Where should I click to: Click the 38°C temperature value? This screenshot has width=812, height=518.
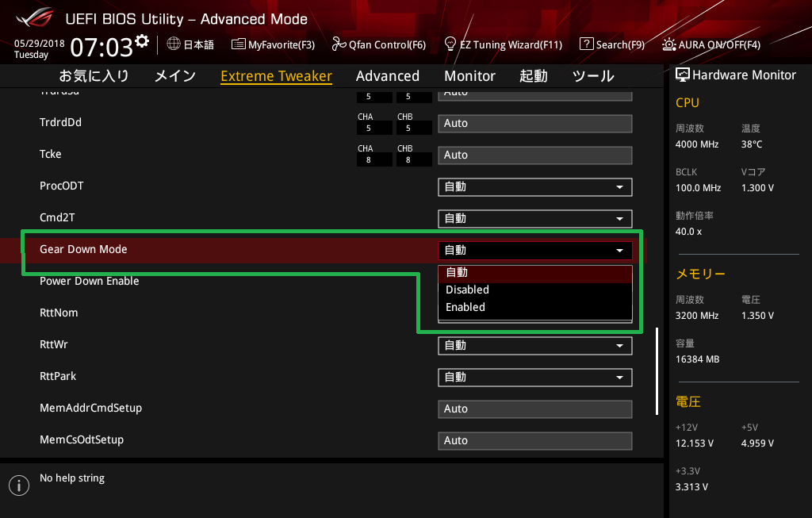(x=752, y=144)
